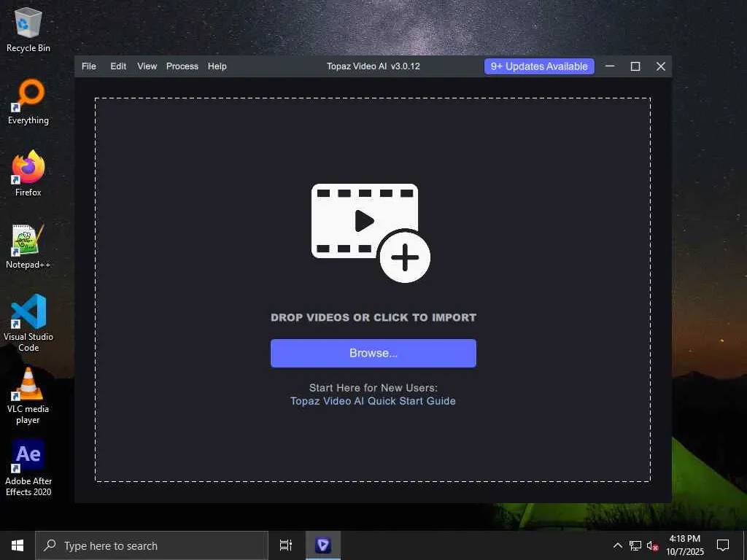Maximize the Topaz Video AI window
Image resolution: width=747 pixels, height=560 pixels.
coord(635,66)
